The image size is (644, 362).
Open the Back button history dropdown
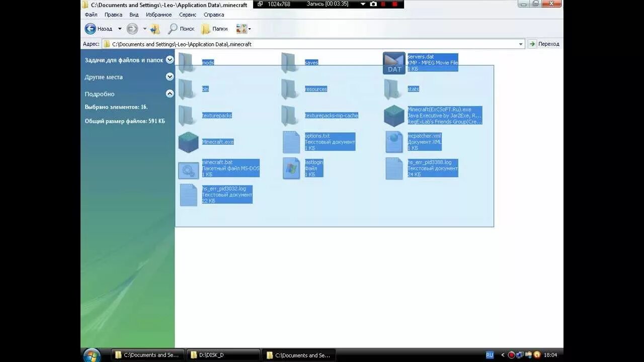pos(120,29)
